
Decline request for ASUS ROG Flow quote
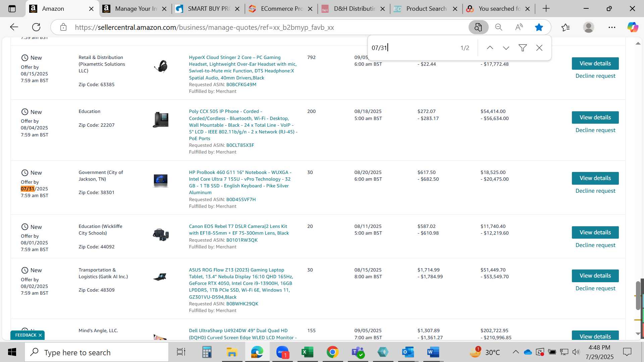tap(595, 288)
